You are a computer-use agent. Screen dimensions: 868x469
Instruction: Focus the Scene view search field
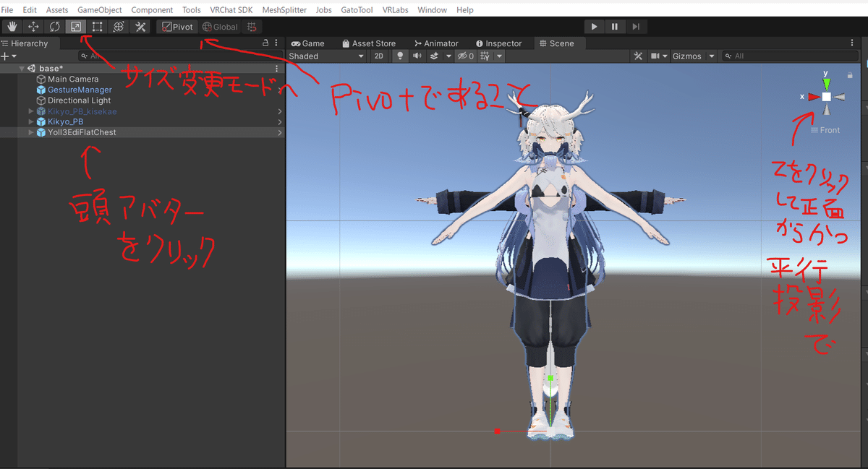pos(791,56)
